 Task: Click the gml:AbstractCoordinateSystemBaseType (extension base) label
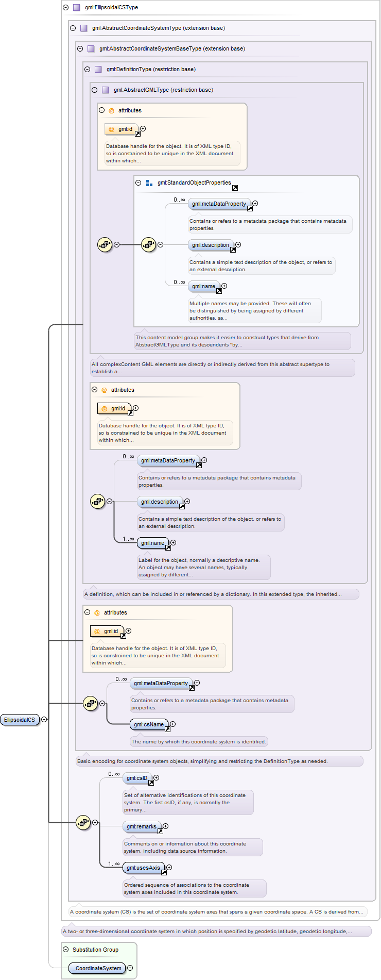172,49
